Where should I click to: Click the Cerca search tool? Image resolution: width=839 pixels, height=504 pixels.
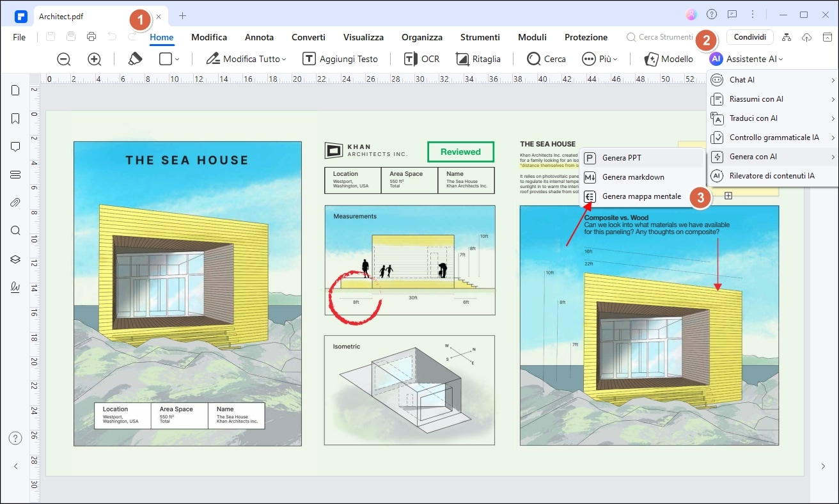click(546, 59)
